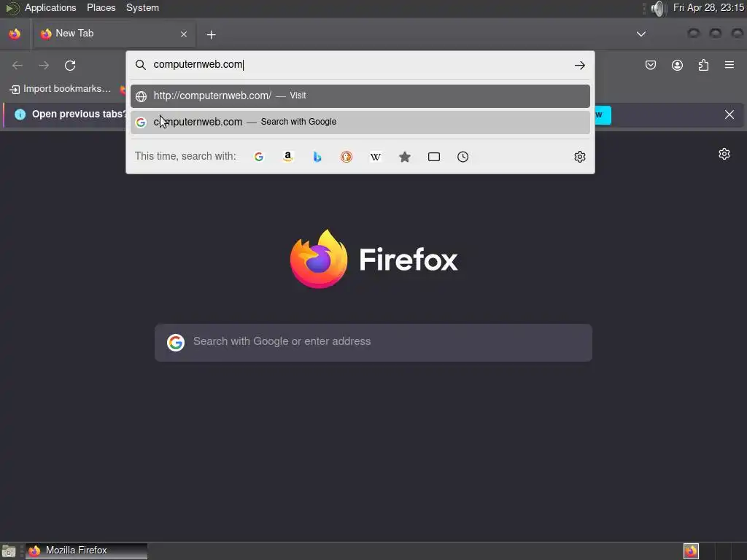Open the Places menu

coord(101,7)
